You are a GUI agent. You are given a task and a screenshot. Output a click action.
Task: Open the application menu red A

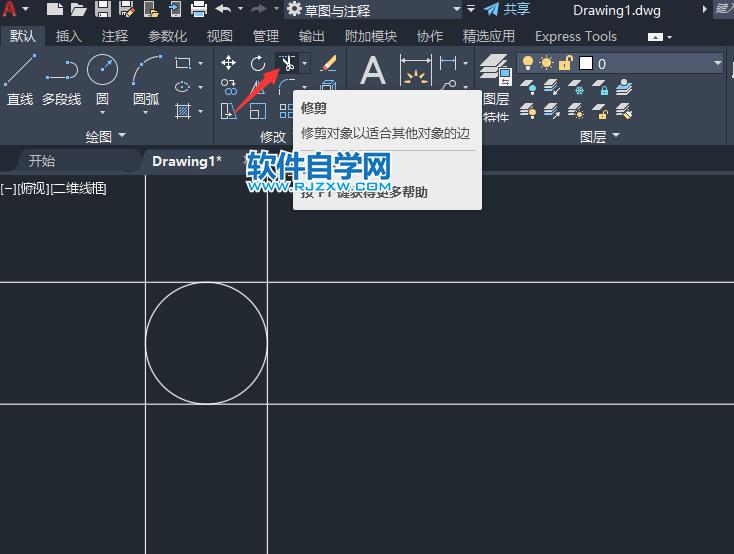[x=10, y=9]
